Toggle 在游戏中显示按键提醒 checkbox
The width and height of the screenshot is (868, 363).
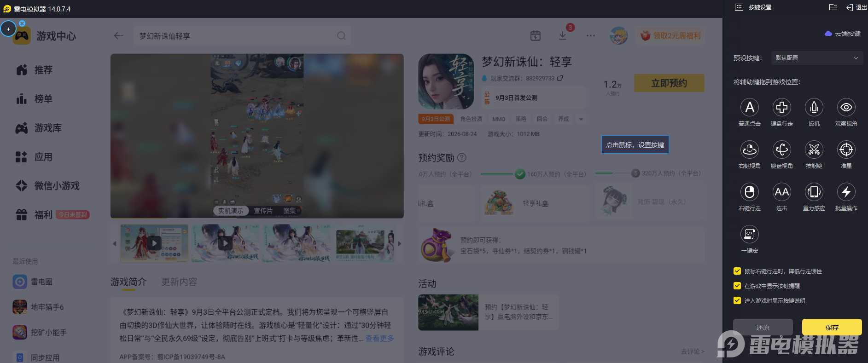click(737, 286)
